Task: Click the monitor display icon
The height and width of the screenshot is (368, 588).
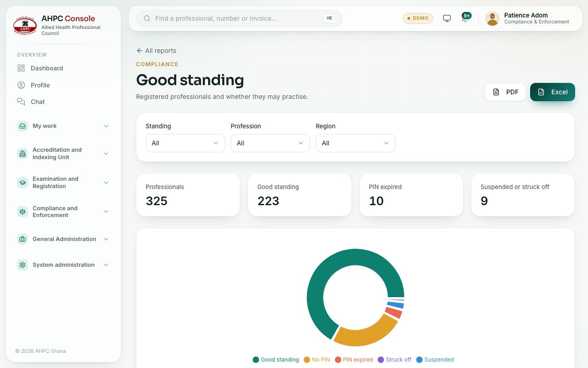Action: (447, 18)
